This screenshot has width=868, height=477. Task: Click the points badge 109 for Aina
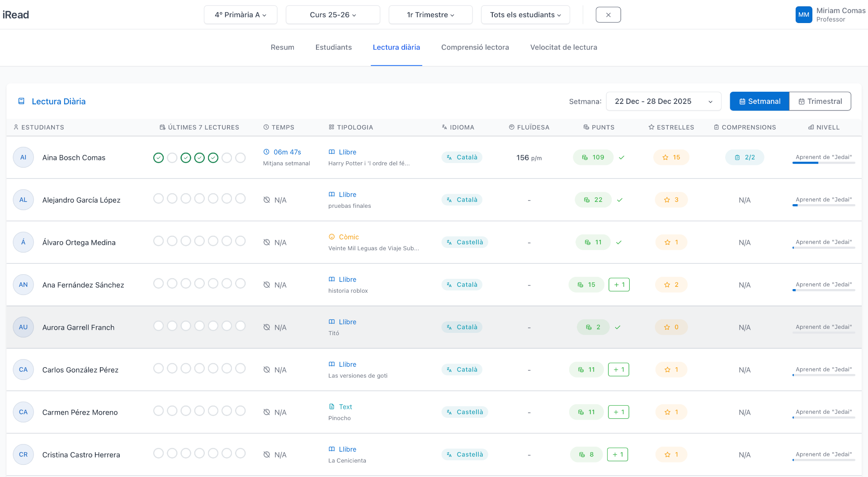pos(593,157)
